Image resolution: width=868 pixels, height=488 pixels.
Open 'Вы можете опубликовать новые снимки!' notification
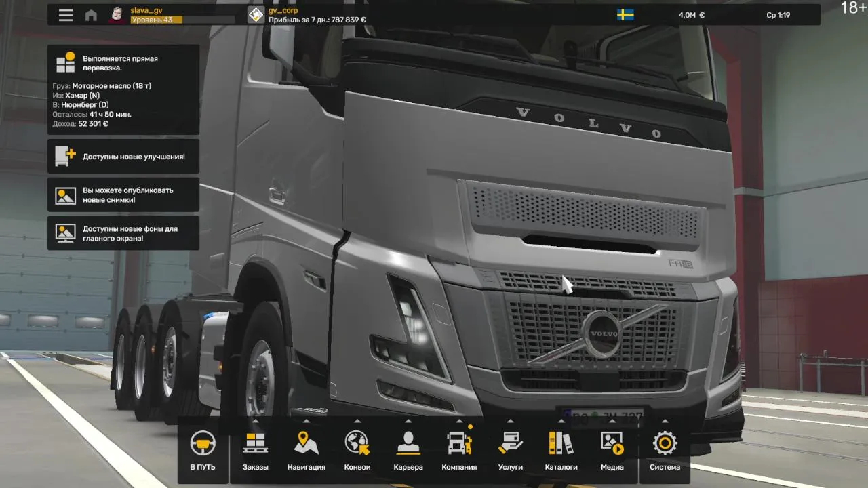[123, 195]
